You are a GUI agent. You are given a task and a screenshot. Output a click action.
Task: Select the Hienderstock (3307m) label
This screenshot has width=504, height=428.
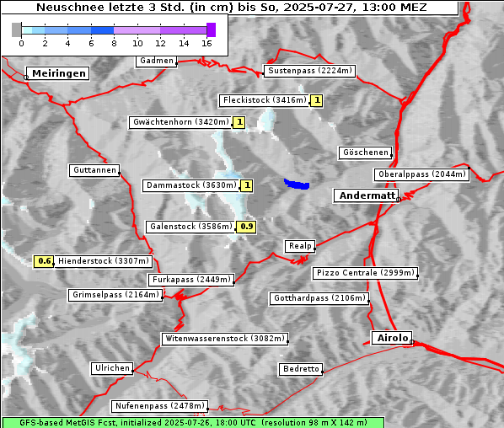tap(103, 261)
